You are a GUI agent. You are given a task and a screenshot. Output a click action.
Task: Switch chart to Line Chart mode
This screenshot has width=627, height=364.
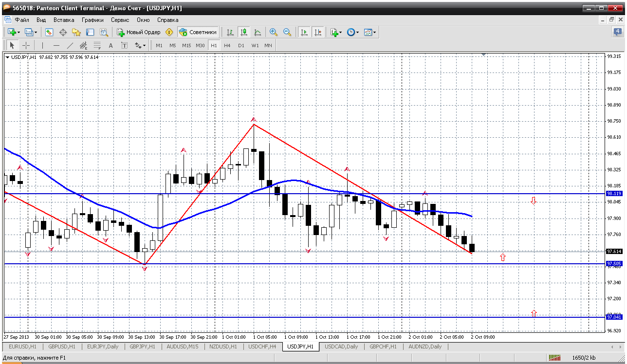(258, 32)
